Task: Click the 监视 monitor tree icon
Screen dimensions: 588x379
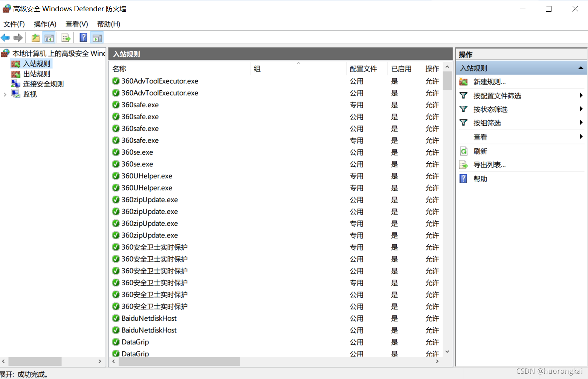Action: click(x=16, y=94)
